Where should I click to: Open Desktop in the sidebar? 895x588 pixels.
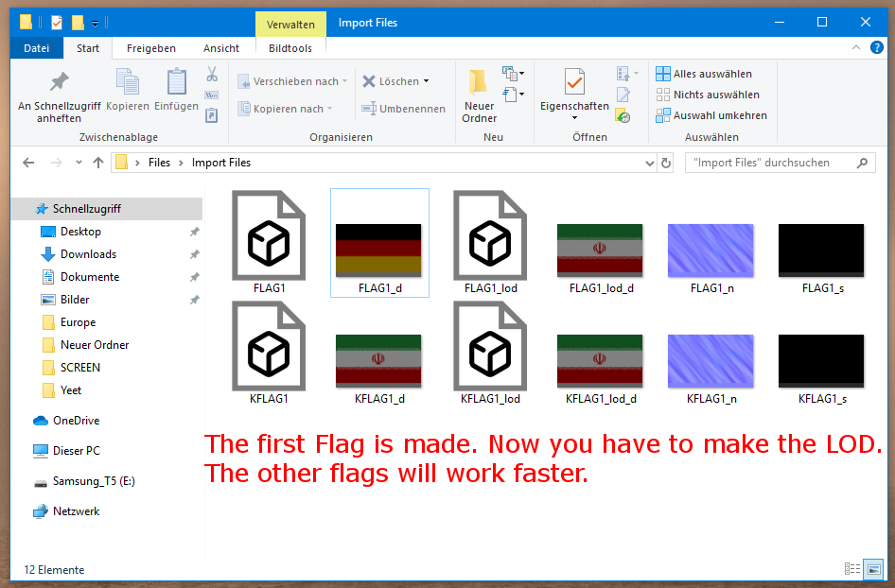click(x=80, y=232)
